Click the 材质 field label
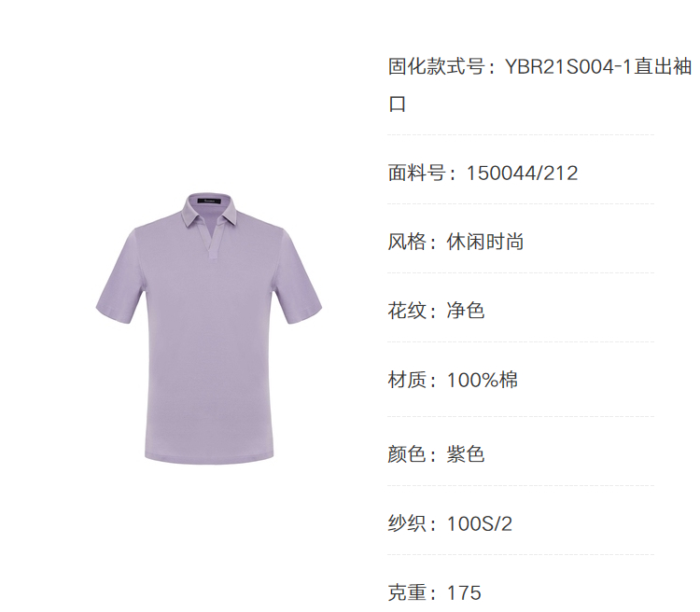Viewport: 700px width, 612px height. tap(407, 381)
